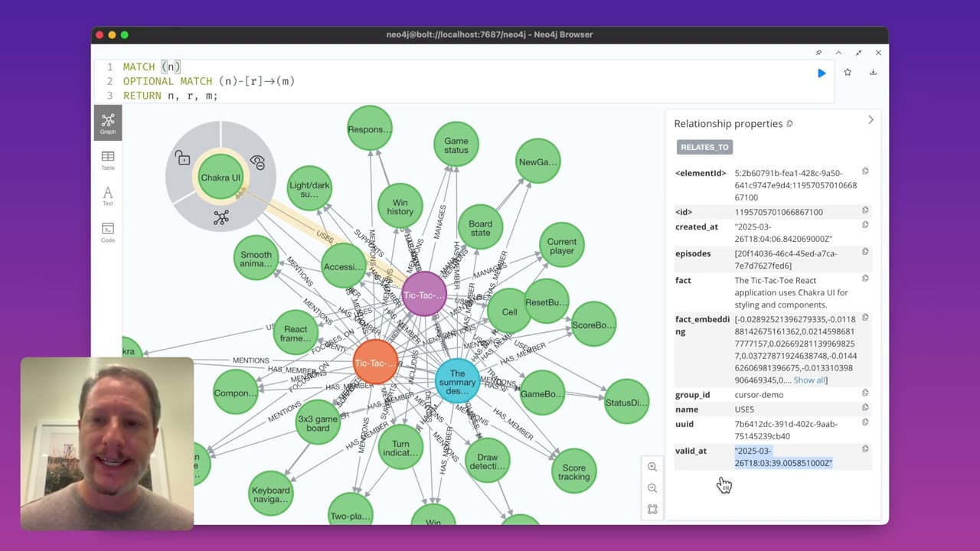The image size is (980, 551).
Task: Select the 'Accessi...' node
Action: point(343,266)
